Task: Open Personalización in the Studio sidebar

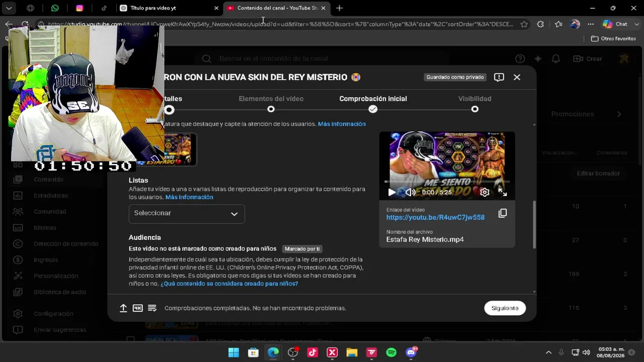Action: [x=56, y=276]
